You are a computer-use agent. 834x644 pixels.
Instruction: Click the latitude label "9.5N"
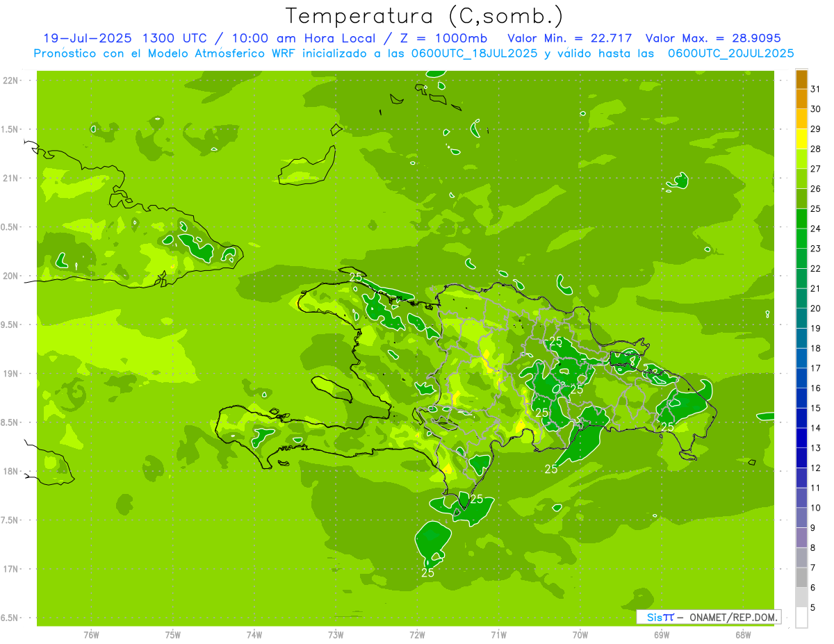coord(10,325)
